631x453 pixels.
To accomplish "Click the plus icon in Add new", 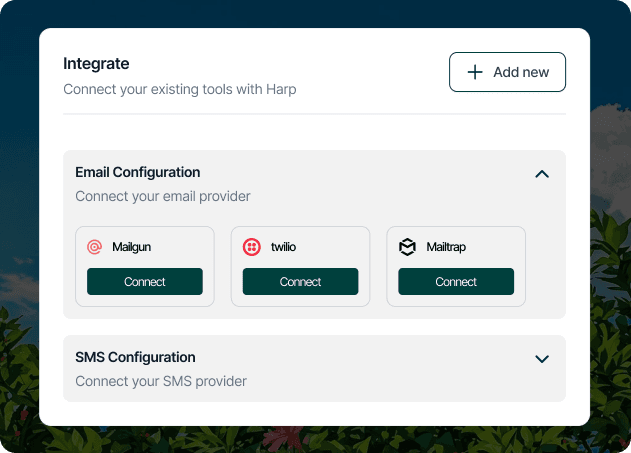I will [x=475, y=72].
